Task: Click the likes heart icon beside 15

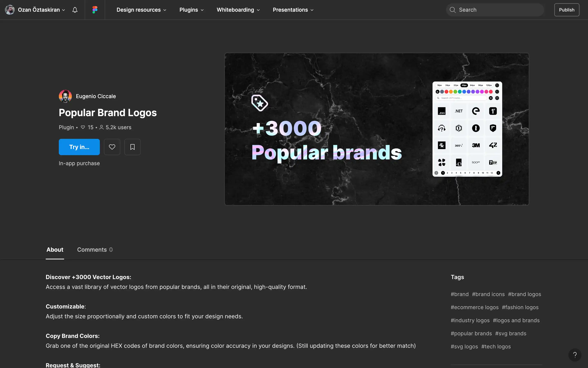Action: tap(83, 127)
